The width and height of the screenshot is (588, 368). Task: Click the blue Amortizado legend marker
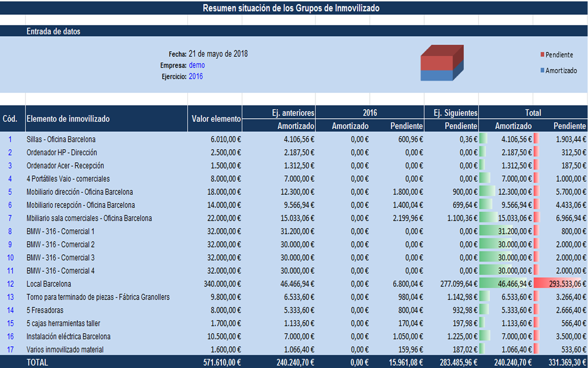(x=542, y=70)
